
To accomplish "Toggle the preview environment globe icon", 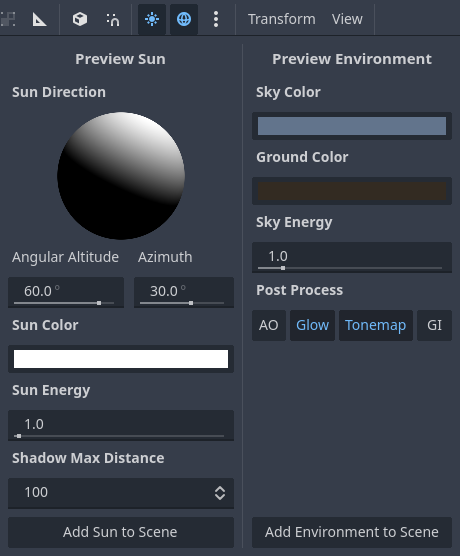I will [184, 19].
